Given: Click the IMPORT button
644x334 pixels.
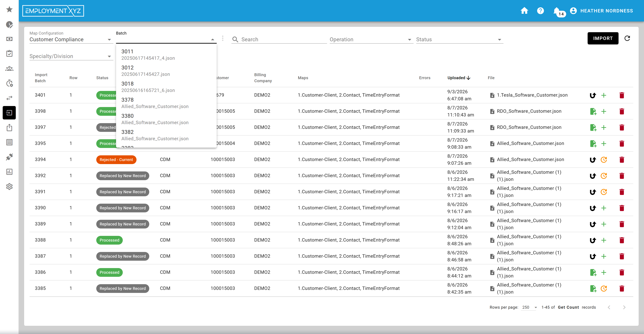Looking at the screenshot, I should point(603,38).
